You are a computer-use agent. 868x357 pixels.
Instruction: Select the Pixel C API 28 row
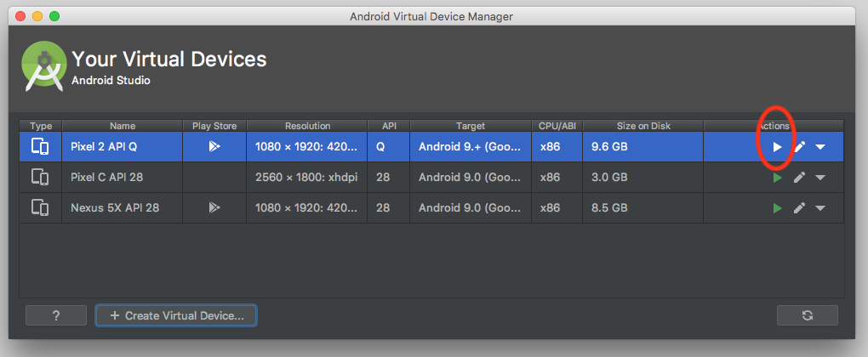[122, 178]
